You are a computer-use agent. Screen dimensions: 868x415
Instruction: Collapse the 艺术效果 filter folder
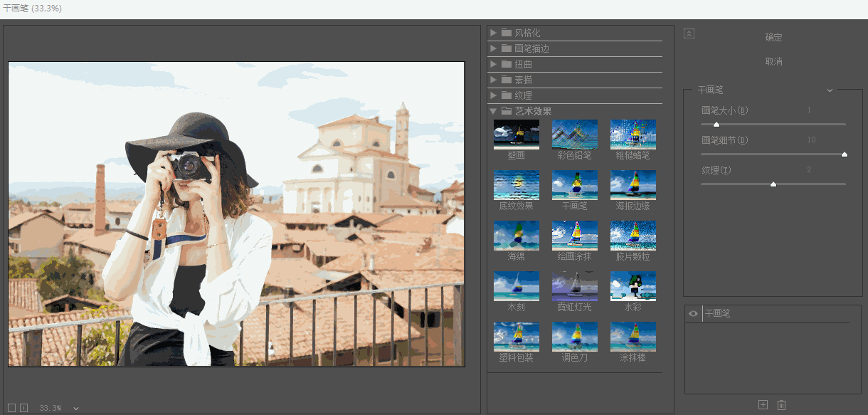click(x=493, y=111)
